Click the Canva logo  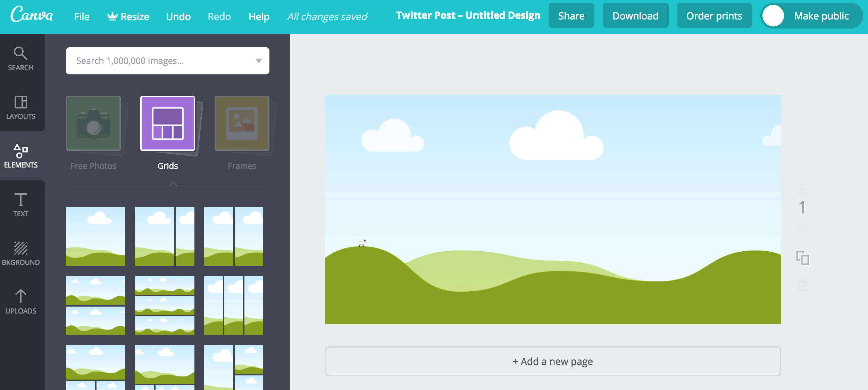[32, 15]
